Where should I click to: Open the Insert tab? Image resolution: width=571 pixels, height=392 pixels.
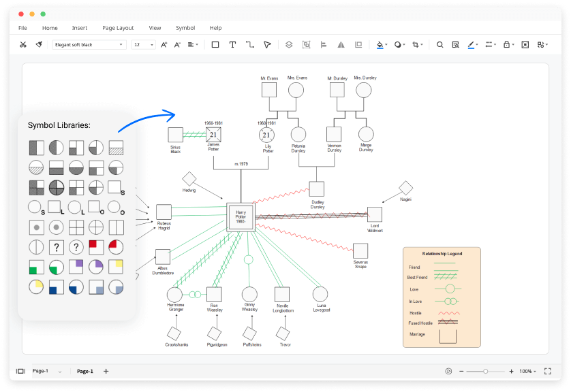[80, 28]
